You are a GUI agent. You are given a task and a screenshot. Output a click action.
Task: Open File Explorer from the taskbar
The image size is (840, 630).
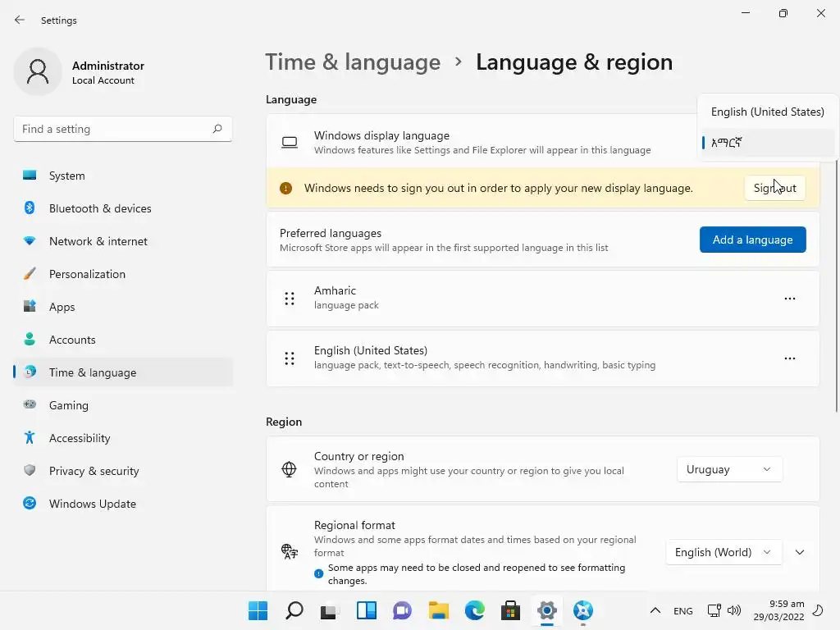tap(439, 610)
